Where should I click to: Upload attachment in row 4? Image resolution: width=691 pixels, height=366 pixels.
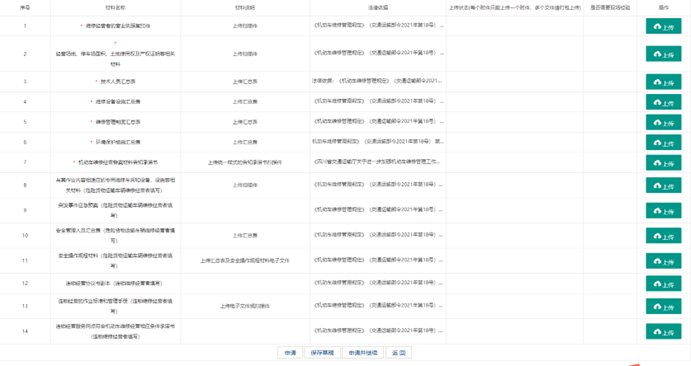(x=663, y=102)
